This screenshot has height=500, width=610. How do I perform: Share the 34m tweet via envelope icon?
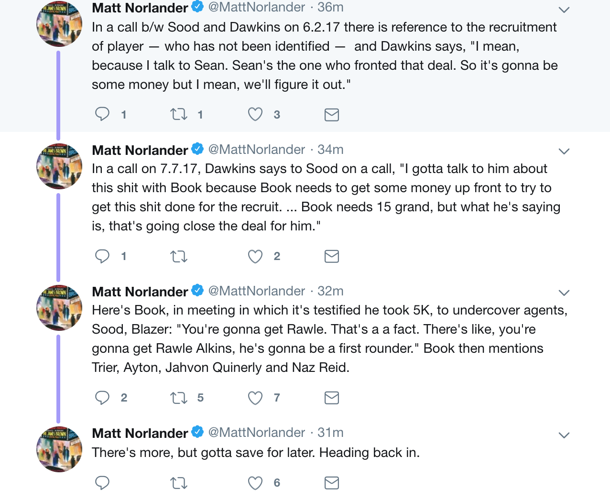click(x=332, y=256)
